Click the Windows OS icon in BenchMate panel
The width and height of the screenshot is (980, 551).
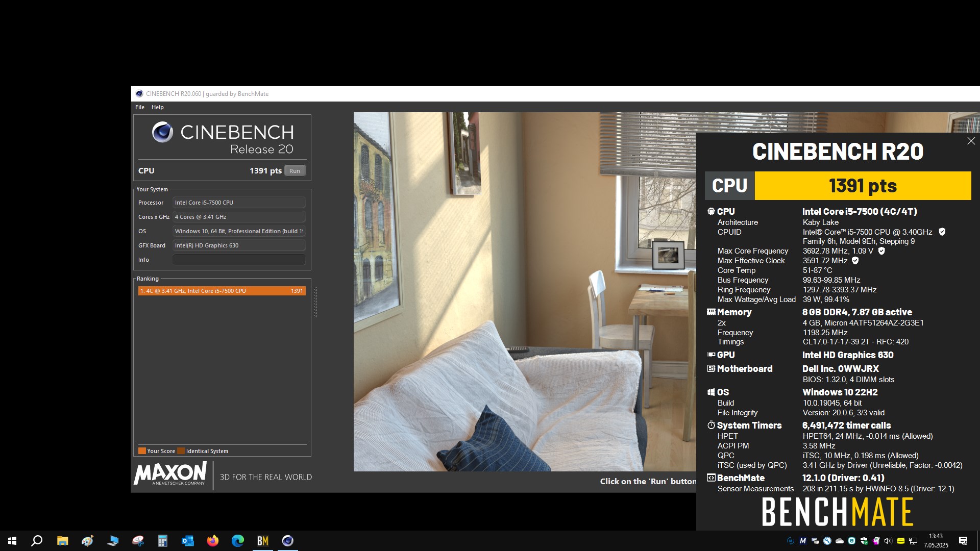[711, 392]
